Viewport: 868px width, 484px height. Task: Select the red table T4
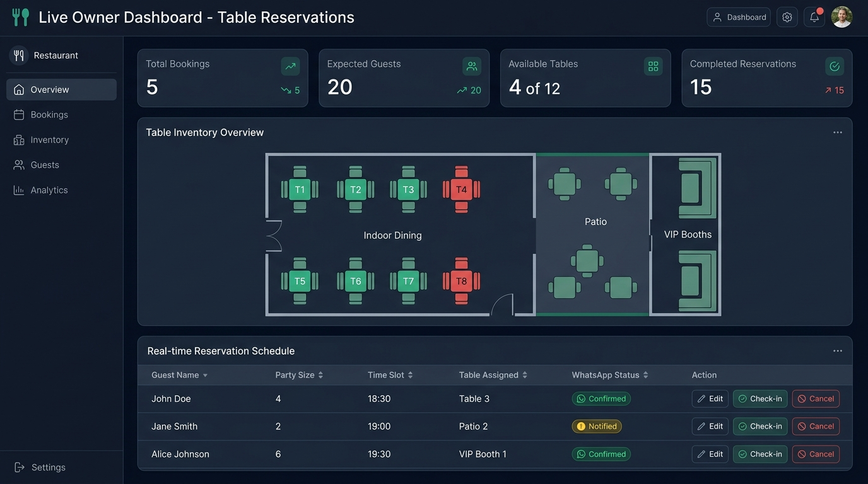461,190
